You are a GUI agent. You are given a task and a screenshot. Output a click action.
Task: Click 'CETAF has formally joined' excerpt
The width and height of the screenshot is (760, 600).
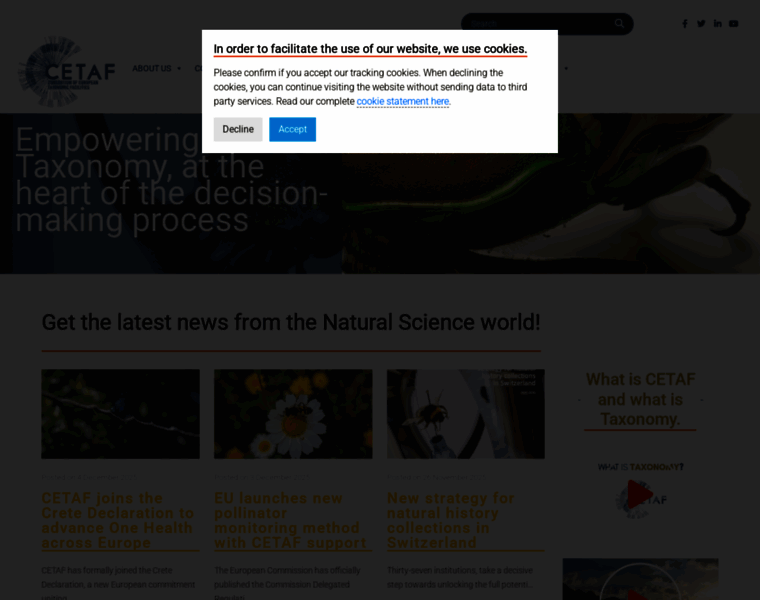(x=118, y=582)
